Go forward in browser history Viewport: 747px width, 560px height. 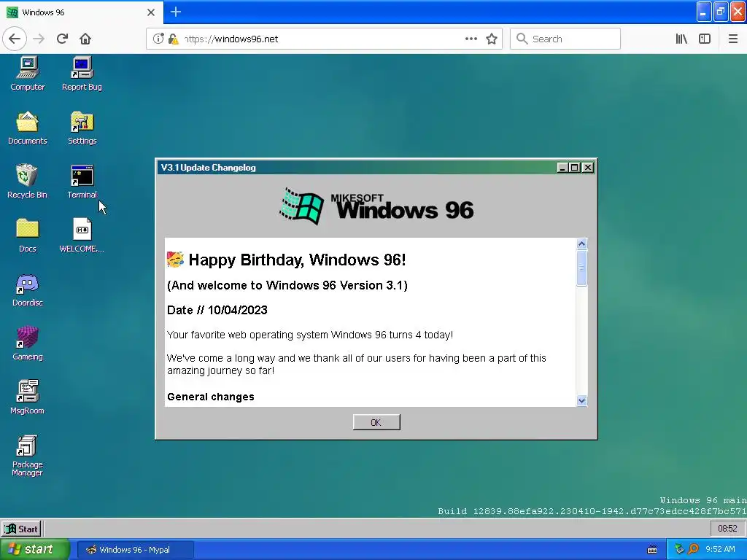coord(39,39)
